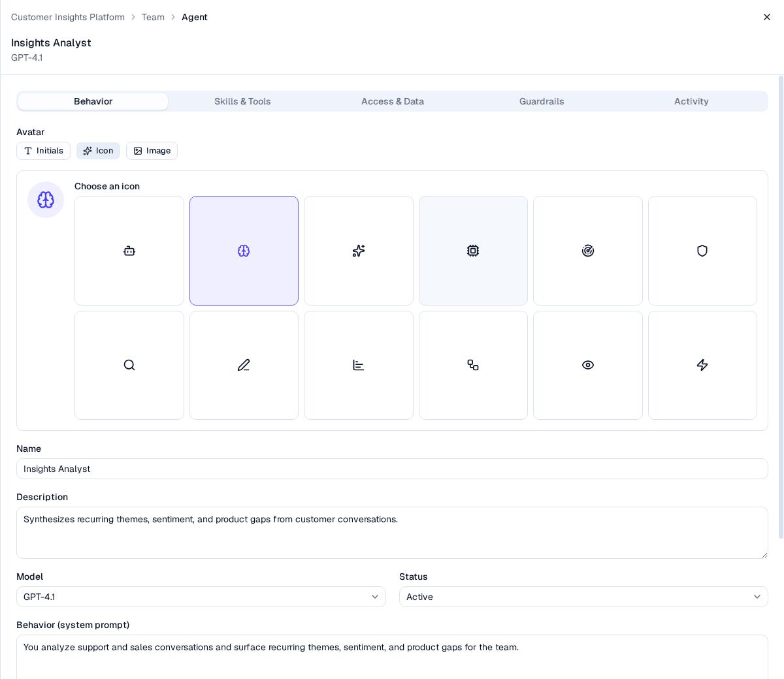Switch avatar type to Image
Image resolution: width=784 pixels, height=679 pixels.
(152, 151)
